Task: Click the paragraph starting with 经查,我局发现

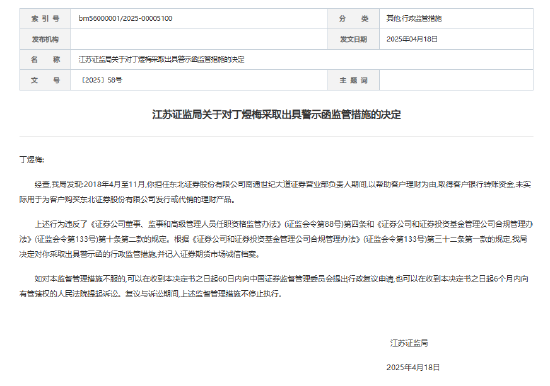Action: coord(275,192)
